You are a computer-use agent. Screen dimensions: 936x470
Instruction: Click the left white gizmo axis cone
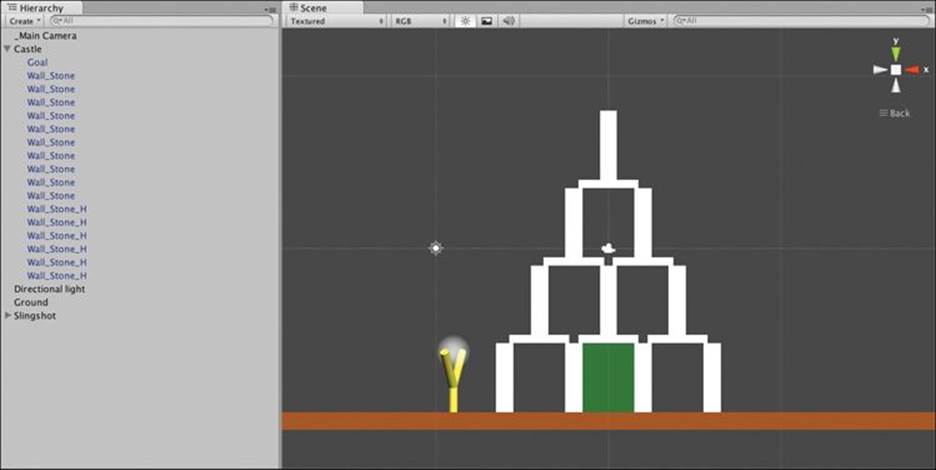coord(880,70)
